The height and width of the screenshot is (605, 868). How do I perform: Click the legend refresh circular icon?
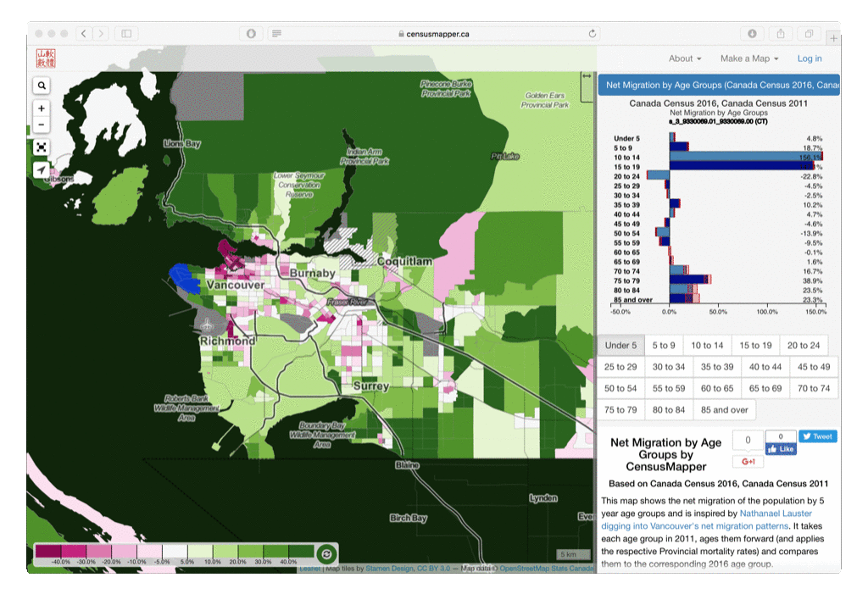(326, 553)
